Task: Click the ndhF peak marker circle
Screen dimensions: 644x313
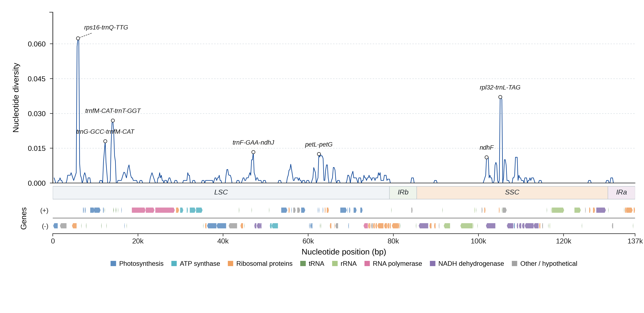Action: pos(487,157)
